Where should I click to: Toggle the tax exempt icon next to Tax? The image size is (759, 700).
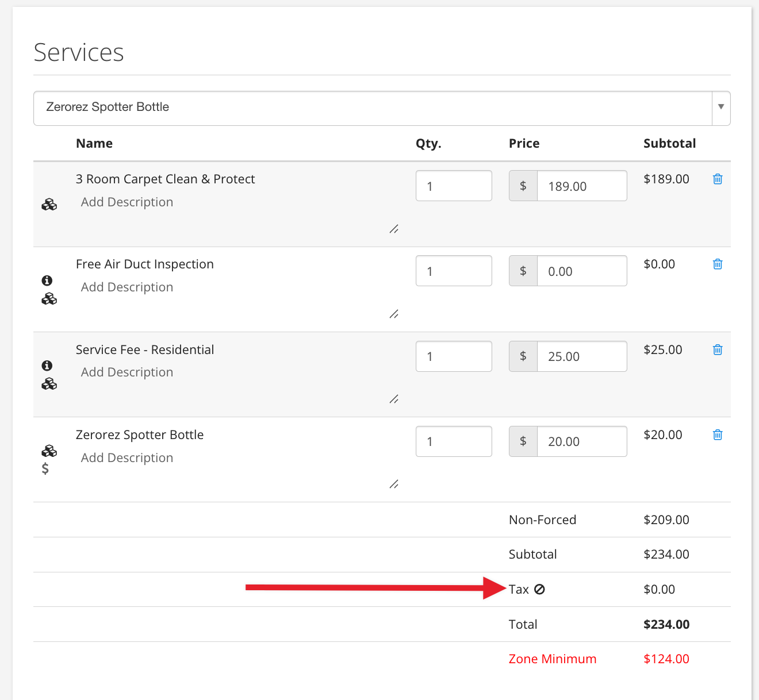point(539,589)
